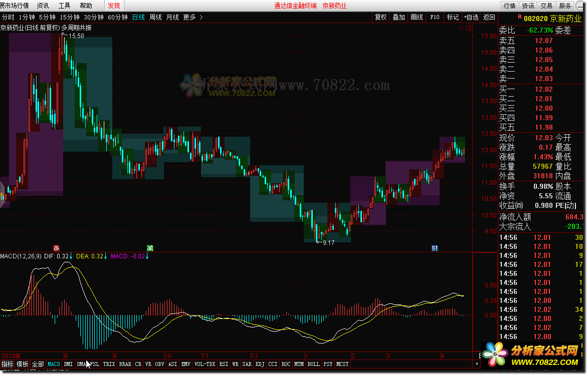This screenshot has height=375, width=588.
Task: Click the 服务 service button
Action: (x=565, y=6)
